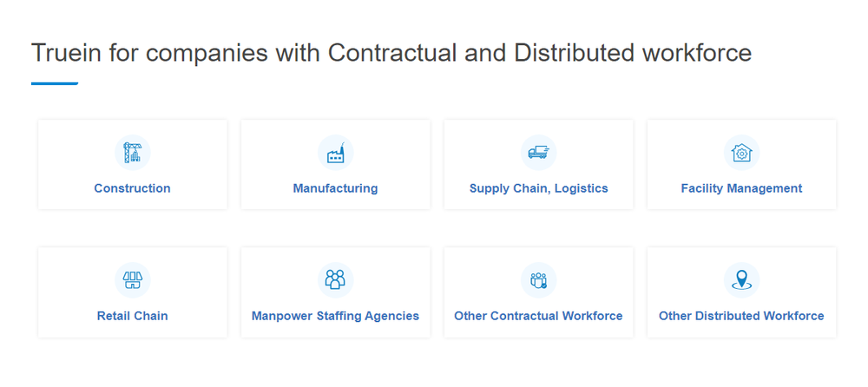Screen dimensions: 868x387
Task: Click the Other Contractual Workforce team icon
Action: (539, 280)
